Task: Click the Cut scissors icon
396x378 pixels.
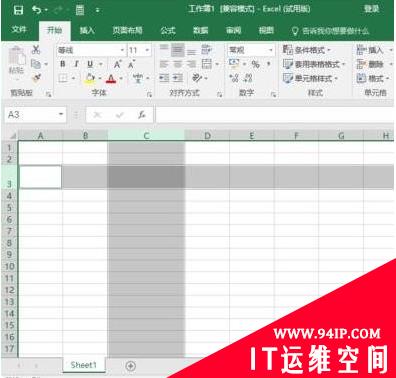Action: click(36, 50)
